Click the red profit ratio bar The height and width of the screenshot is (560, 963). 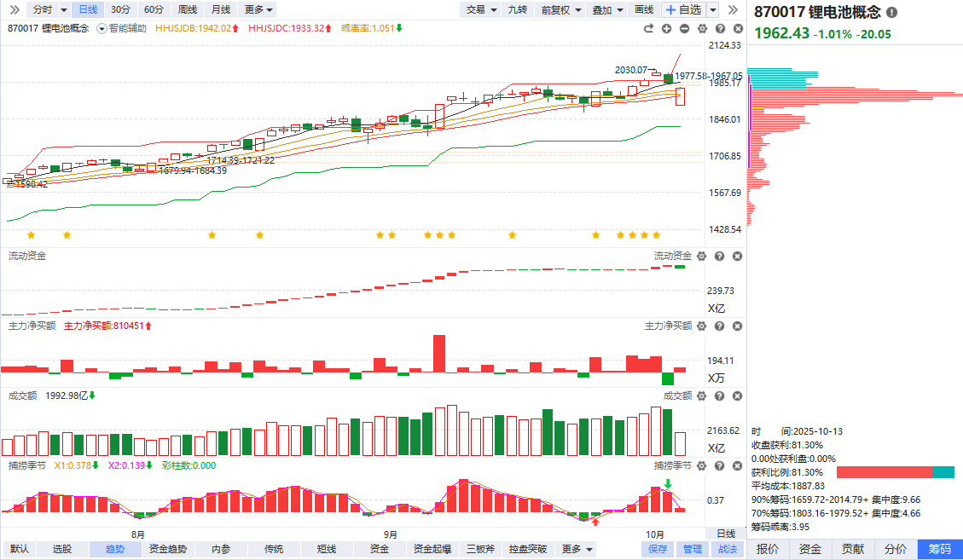[x=884, y=472]
